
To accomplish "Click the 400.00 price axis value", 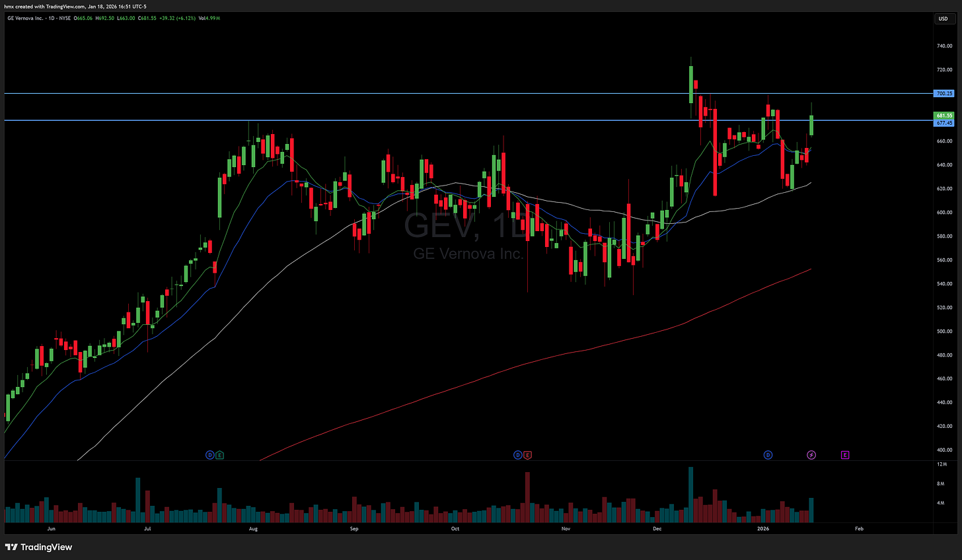I will tap(944, 450).
